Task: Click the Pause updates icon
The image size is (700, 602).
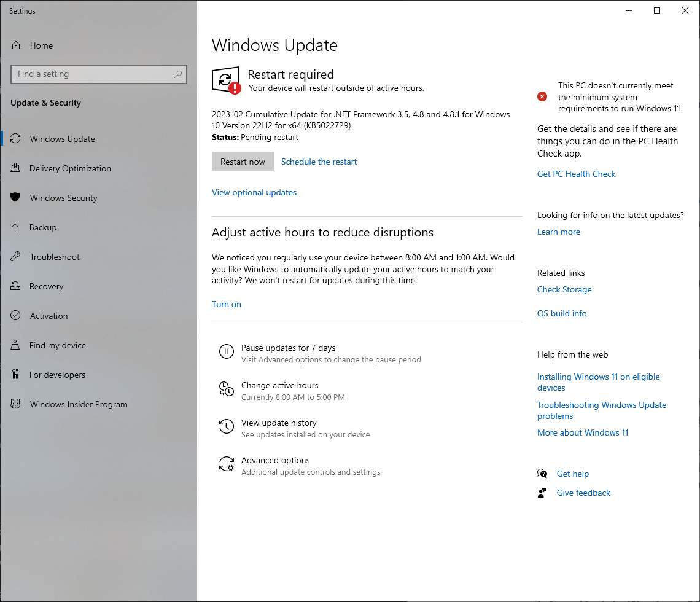Action: [227, 351]
